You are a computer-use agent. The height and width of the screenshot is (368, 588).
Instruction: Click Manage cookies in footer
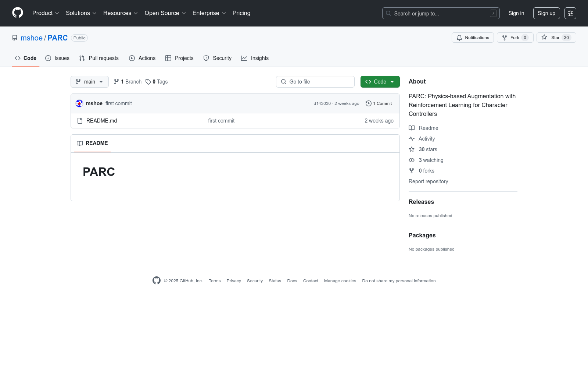pyautogui.click(x=340, y=281)
